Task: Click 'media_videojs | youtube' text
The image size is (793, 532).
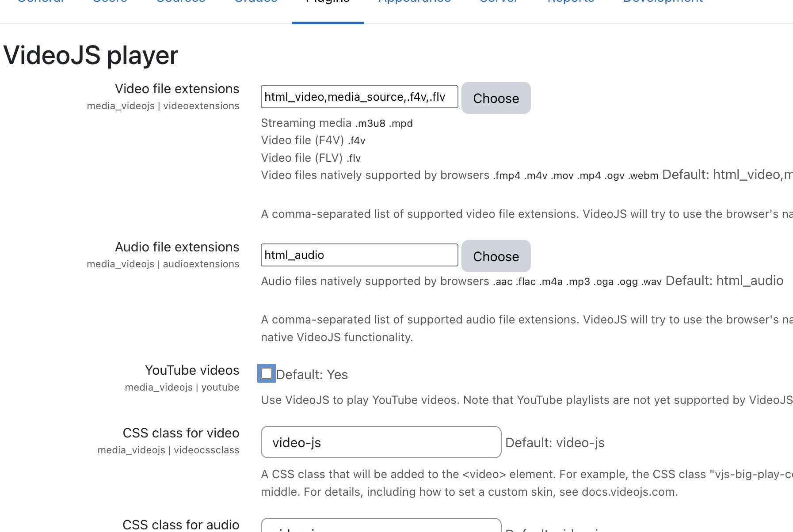Action: pos(182,388)
